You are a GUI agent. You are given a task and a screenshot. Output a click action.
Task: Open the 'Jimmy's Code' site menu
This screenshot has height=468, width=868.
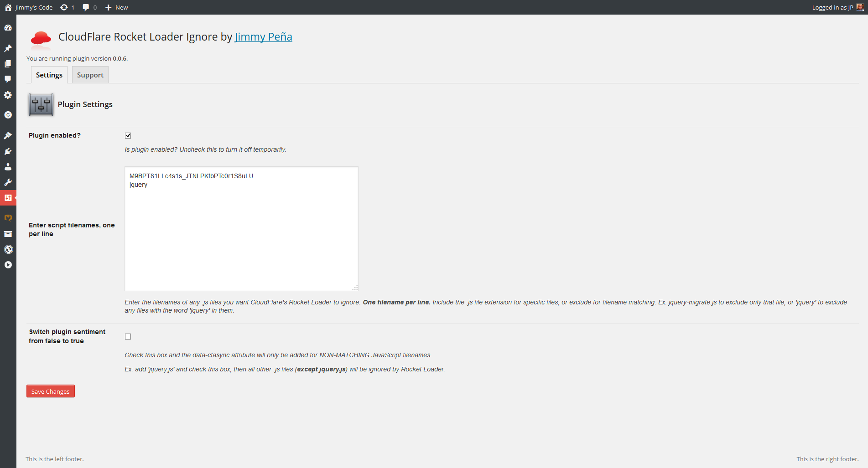(29, 7)
